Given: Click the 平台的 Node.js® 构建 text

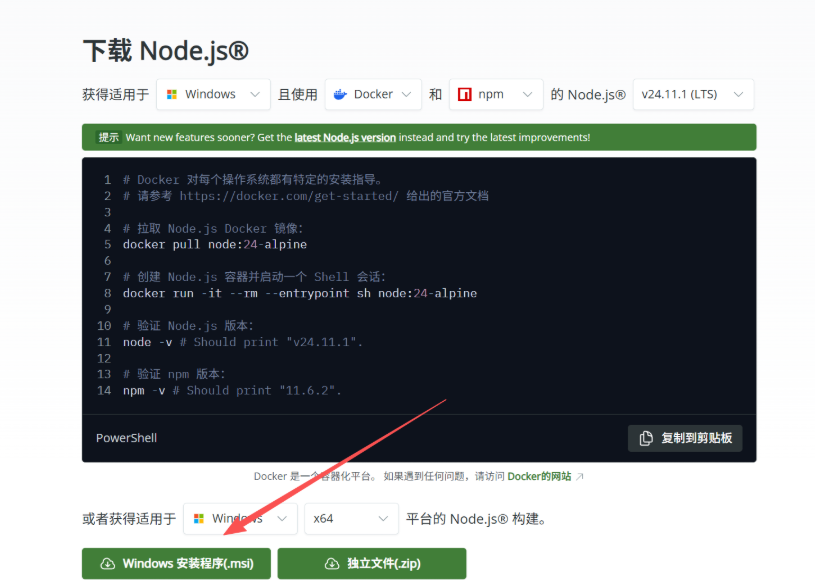Looking at the screenshot, I should click(x=476, y=519).
